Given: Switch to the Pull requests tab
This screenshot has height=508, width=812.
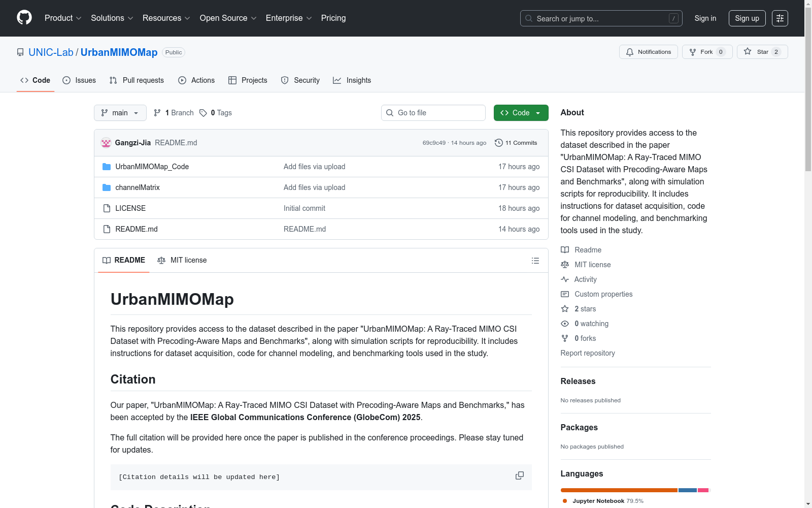Looking at the screenshot, I should (x=137, y=80).
